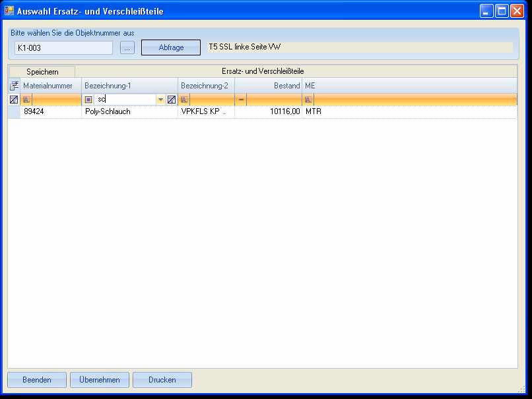Open the object browse button (...)
The image size is (532, 399).
tap(127, 47)
